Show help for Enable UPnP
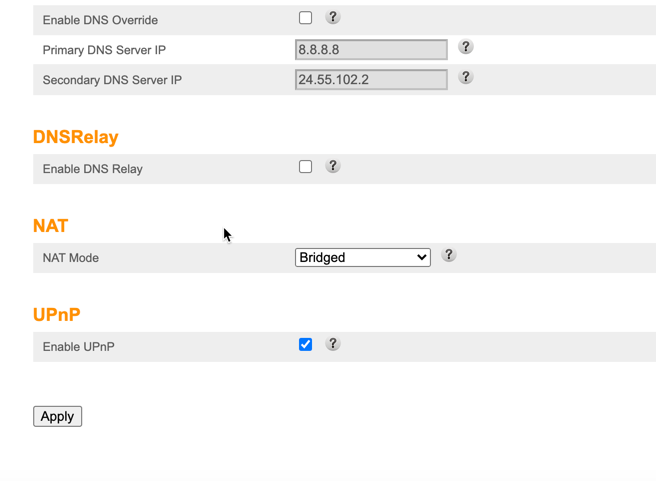This screenshot has height=481, width=656. click(x=333, y=344)
